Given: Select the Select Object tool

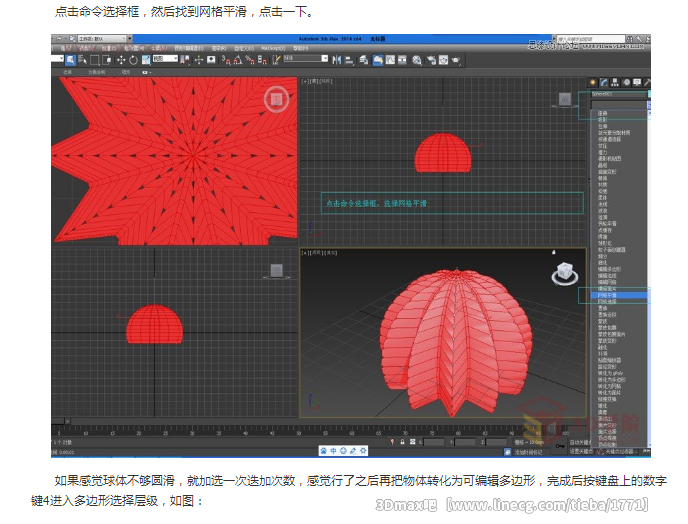Looking at the screenshot, I should [x=70, y=60].
